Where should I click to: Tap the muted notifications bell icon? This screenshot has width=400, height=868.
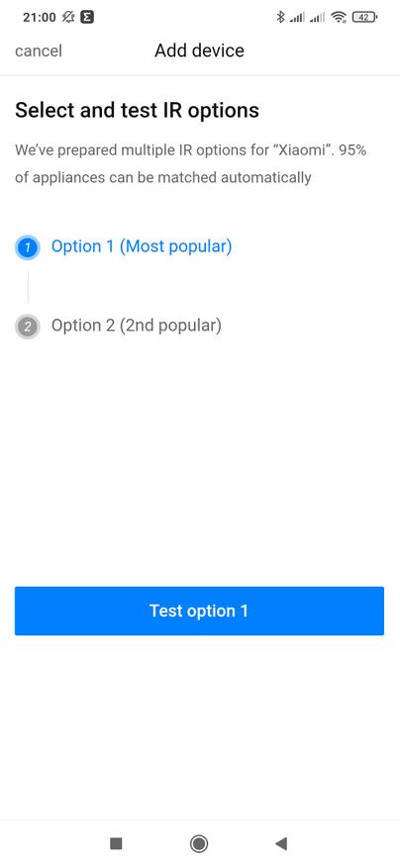pyautogui.click(x=68, y=17)
